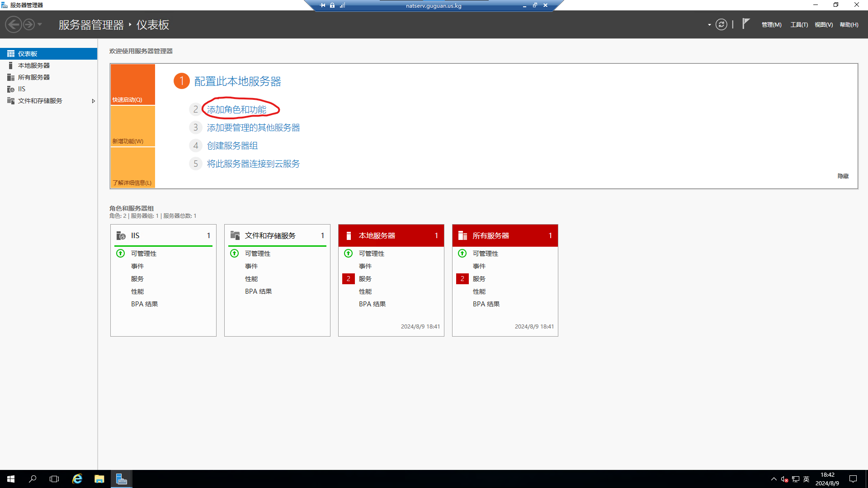Click red 2 badge in 本地服务器 tile
Viewport: 868px width, 488px height.
coord(349,279)
